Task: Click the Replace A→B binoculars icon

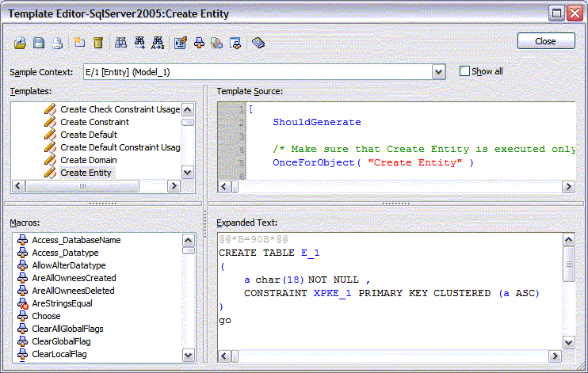Action: (x=158, y=43)
